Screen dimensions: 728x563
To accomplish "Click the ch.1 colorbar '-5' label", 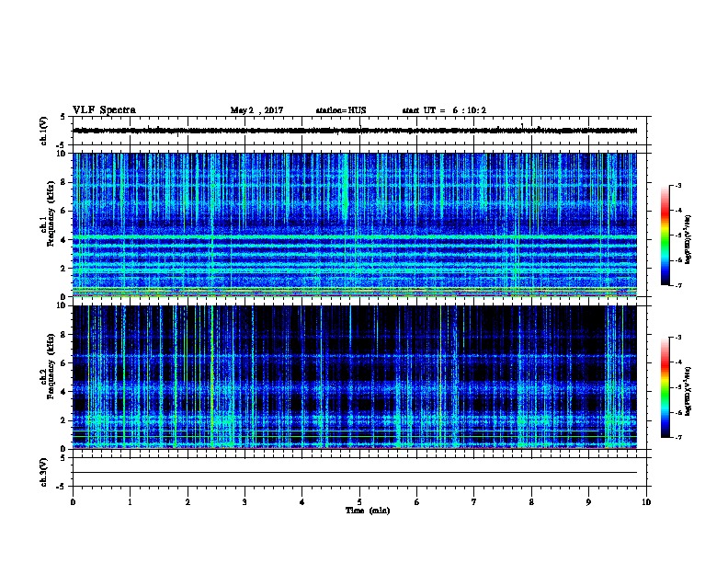I will tap(677, 236).
